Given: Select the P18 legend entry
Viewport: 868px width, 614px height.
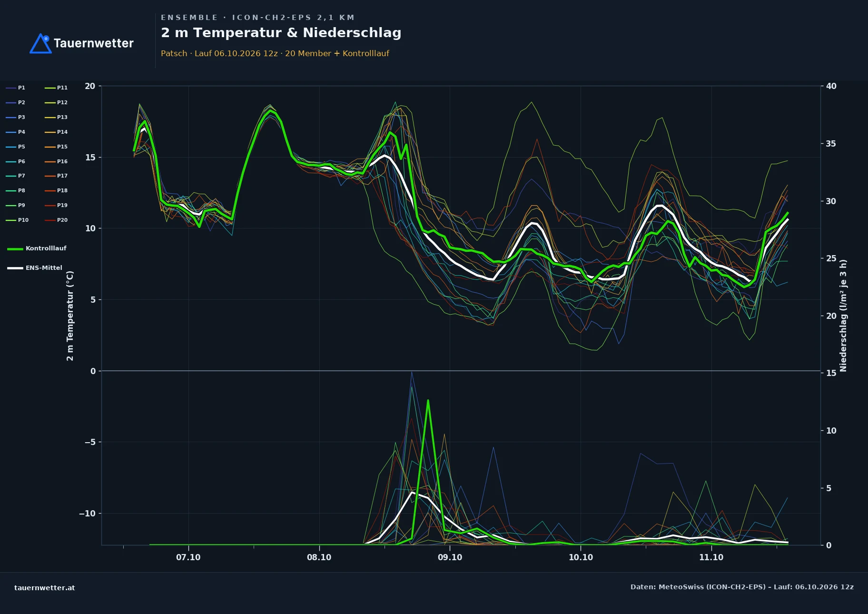Looking at the screenshot, I should [56, 190].
